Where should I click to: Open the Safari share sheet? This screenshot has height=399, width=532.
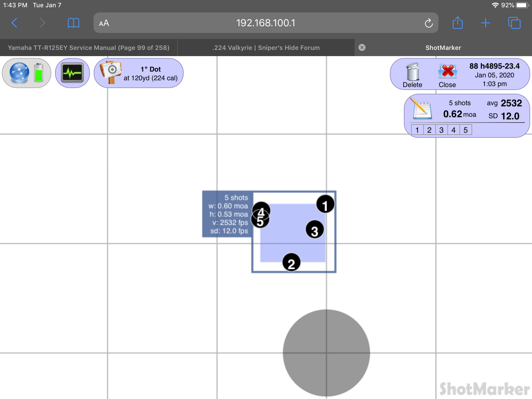457,23
